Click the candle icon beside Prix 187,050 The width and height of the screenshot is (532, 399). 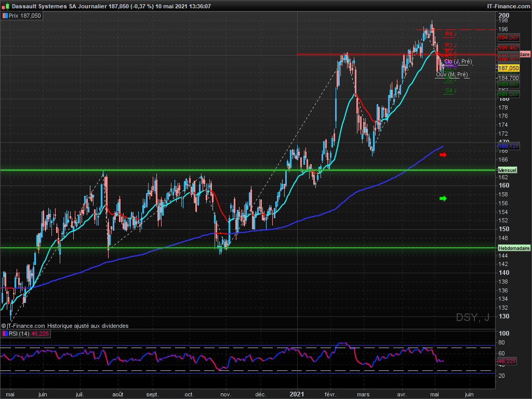(x=5, y=16)
